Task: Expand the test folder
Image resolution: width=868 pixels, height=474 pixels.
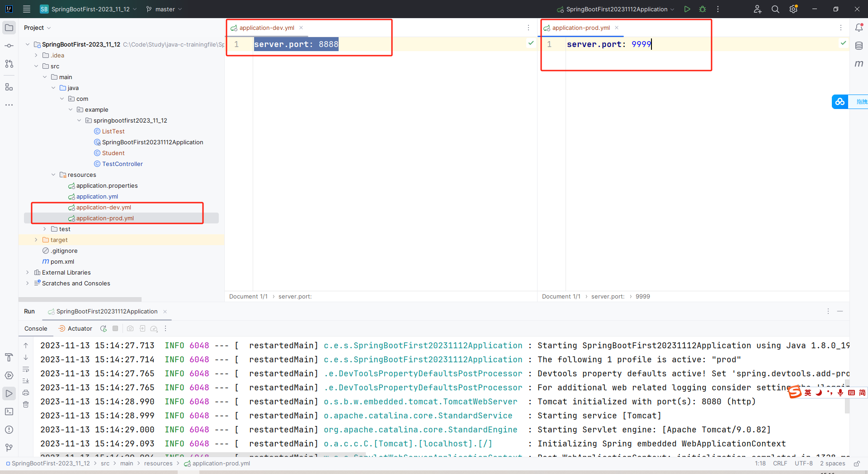Action: (x=45, y=229)
